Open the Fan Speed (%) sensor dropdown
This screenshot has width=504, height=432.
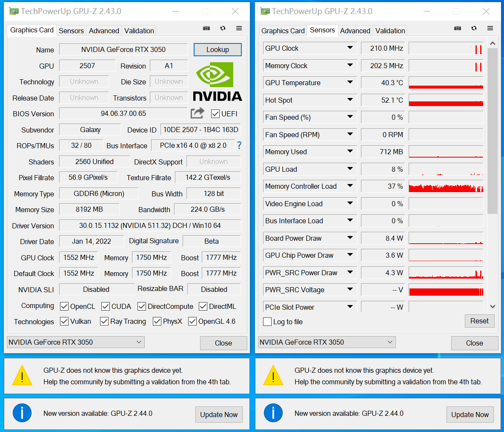tap(350, 117)
